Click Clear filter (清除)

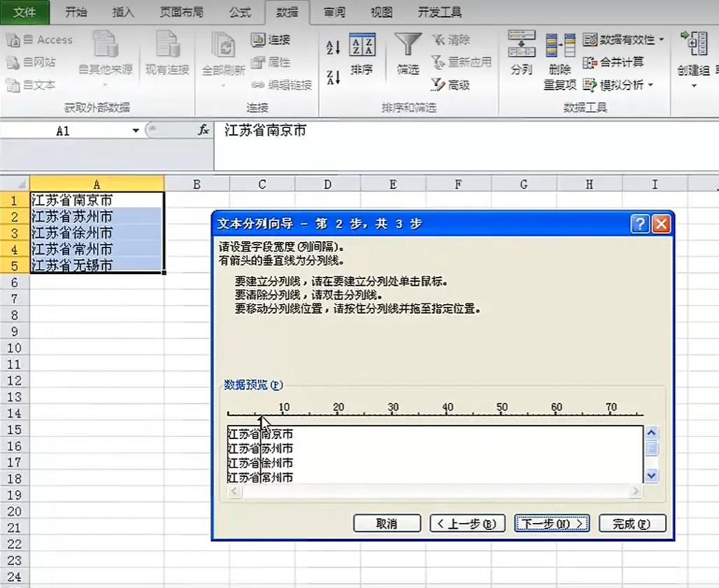[451, 40]
